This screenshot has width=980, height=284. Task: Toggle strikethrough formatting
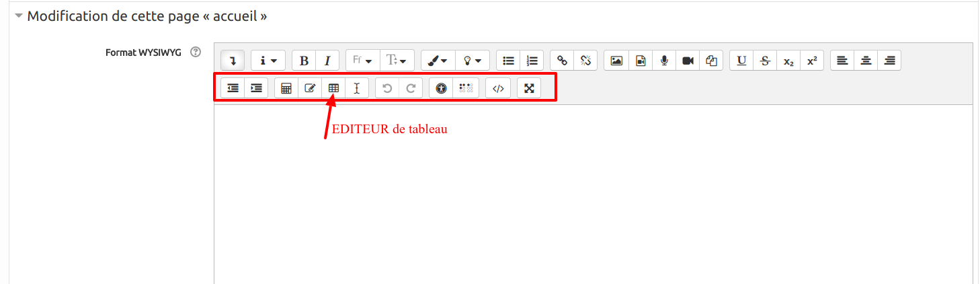(765, 61)
